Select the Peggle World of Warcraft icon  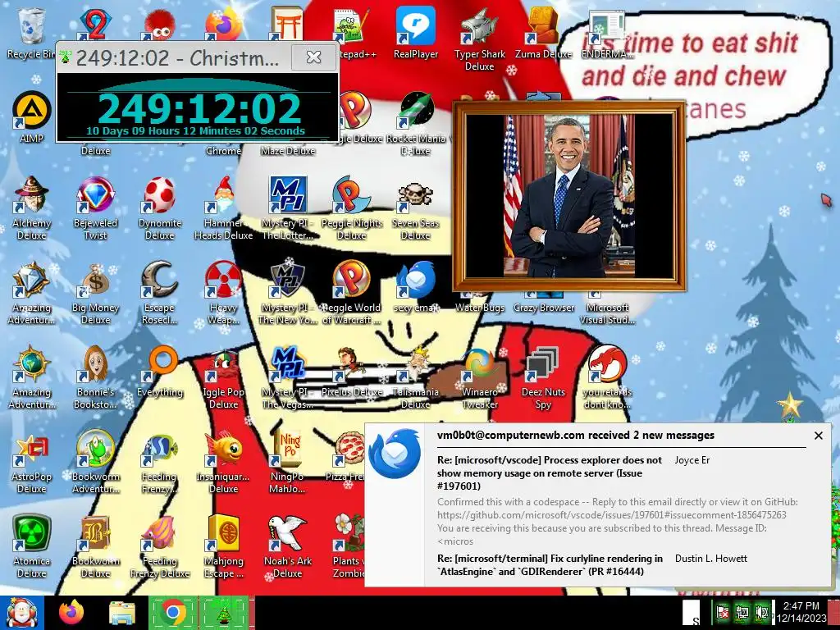click(x=351, y=293)
